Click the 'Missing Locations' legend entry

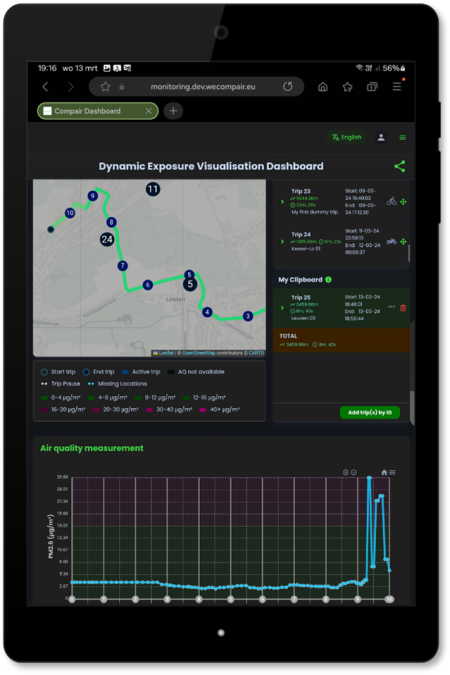pyautogui.click(x=117, y=384)
